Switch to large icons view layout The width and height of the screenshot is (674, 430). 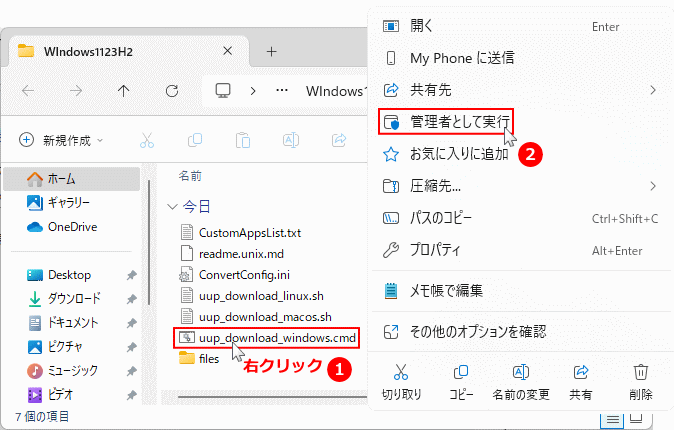pos(636,418)
